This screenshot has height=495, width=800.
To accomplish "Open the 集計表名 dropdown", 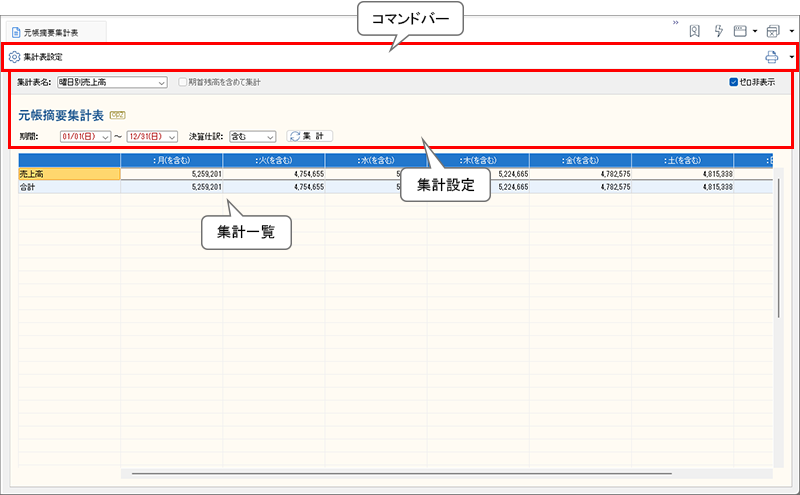I will [x=162, y=82].
